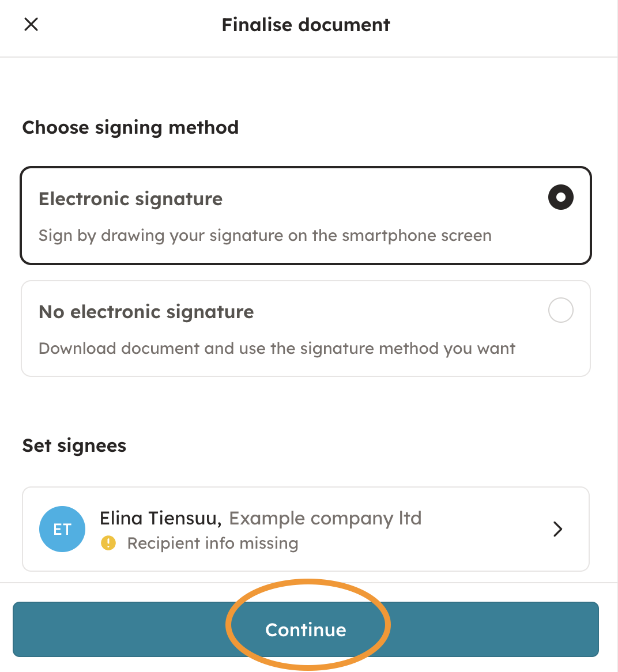Click the 'Recipient info missing' notice

point(213,543)
